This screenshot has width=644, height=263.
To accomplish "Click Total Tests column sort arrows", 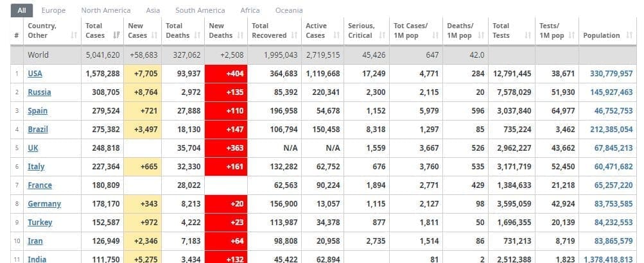I will [528, 35].
